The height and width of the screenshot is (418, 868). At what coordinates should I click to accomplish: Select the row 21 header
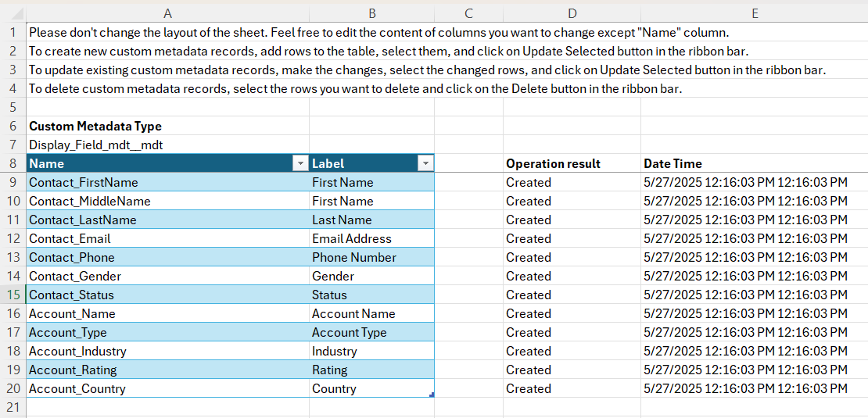[13, 407]
